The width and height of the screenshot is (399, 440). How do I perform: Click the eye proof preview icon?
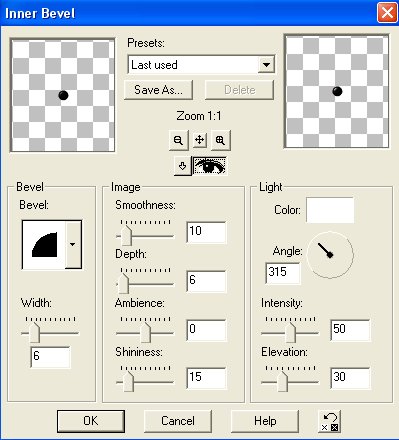point(210,166)
